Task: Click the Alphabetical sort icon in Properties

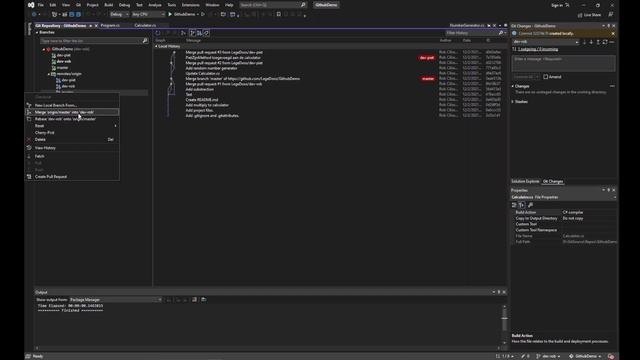Action: (x=522, y=205)
